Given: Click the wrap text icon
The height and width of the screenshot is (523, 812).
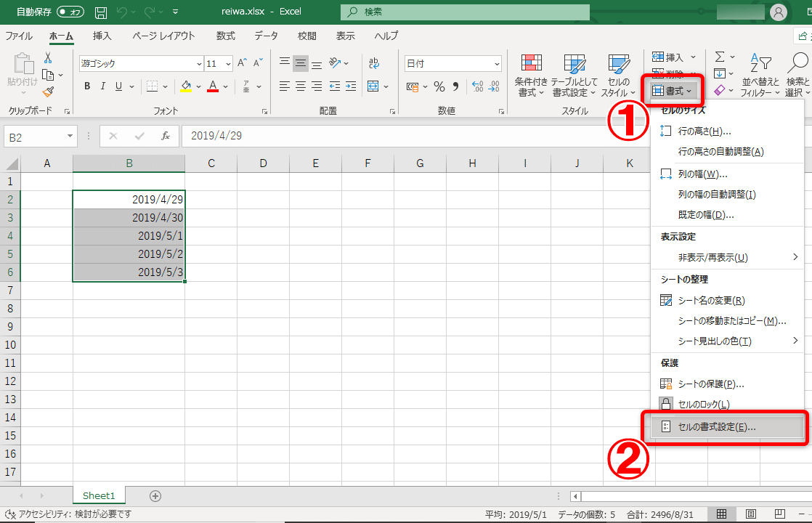Looking at the screenshot, I should (374, 62).
